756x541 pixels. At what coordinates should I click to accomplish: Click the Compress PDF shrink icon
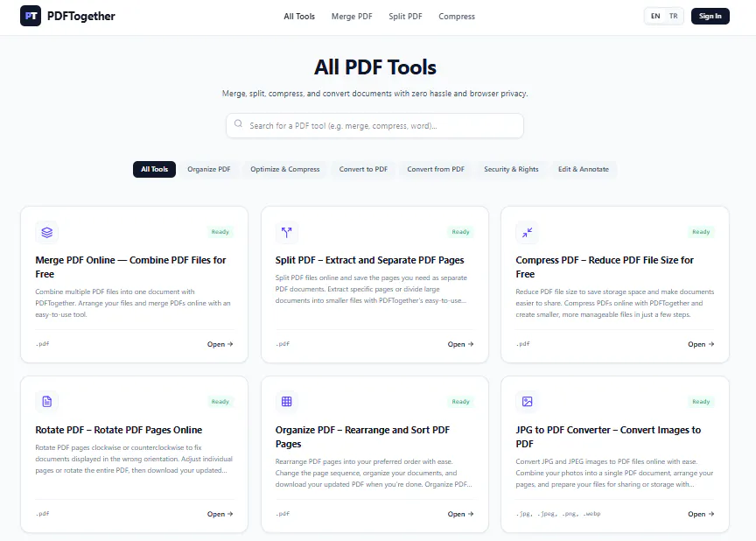click(527, 232)
